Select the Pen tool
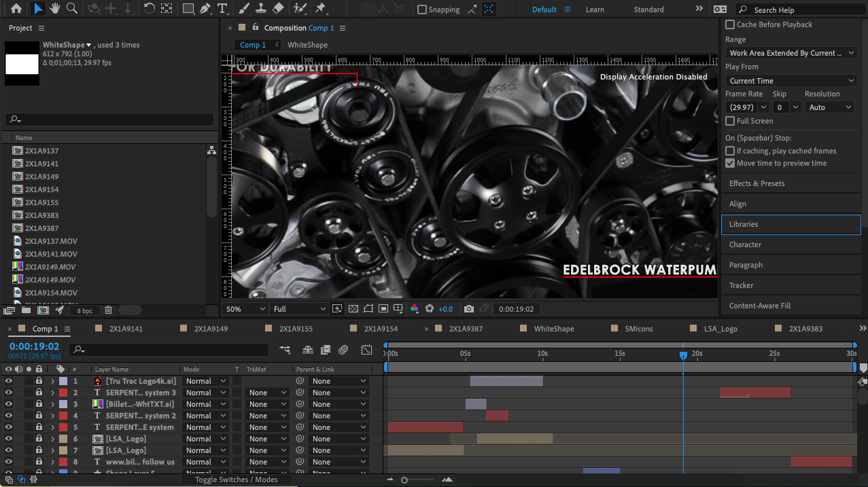Viewport: 868px width, 487px height. point(205,9)
